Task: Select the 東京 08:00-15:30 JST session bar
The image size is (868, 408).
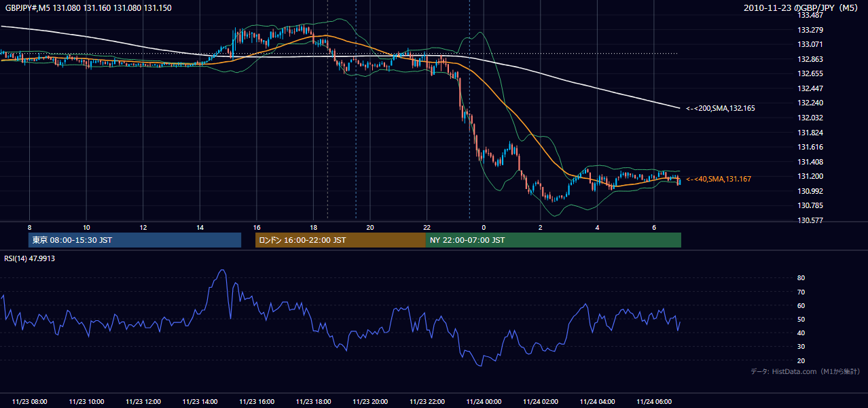Action: click(x=135, y=240)
